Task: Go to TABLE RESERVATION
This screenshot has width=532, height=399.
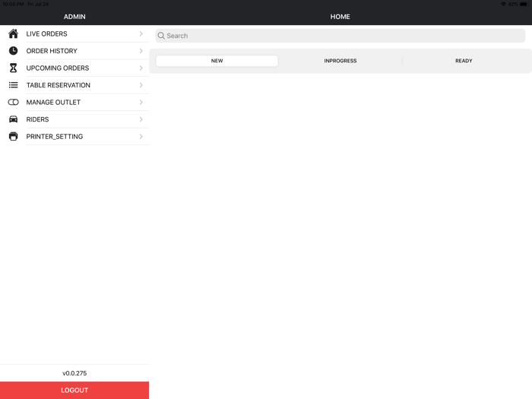Action: [x=74, y=85]
